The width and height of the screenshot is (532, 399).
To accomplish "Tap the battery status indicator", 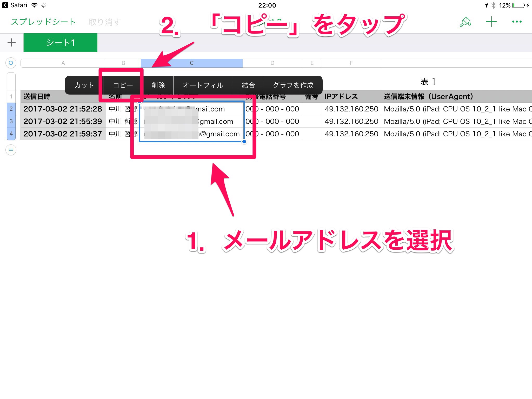I will click(518, 5).
